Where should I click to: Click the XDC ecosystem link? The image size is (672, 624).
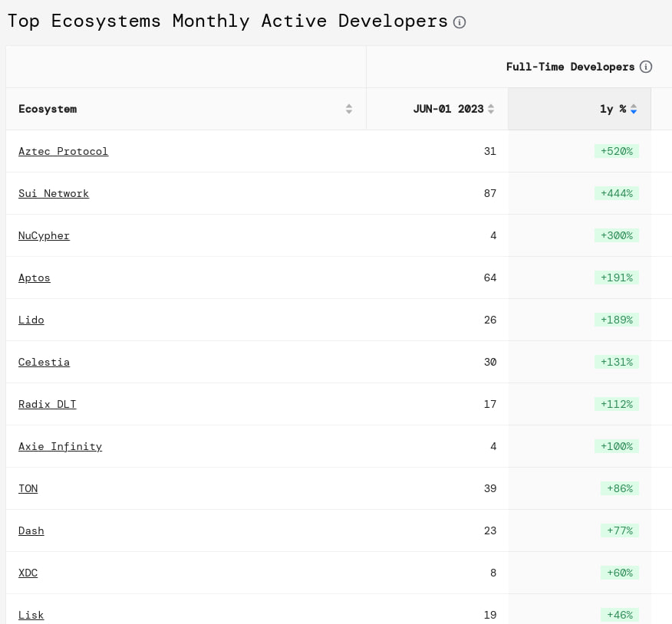(x=28, y=573)
